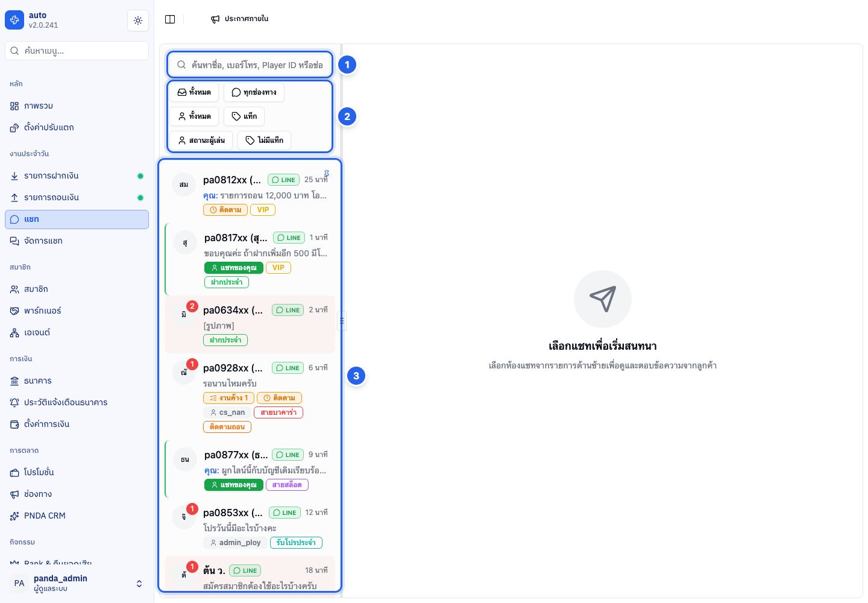Image resolution: width=868 pixels, height=603 pixels.
Task: Click the สายบาคาร่า tag on pa0928xx
Action: tap(278, 412)
